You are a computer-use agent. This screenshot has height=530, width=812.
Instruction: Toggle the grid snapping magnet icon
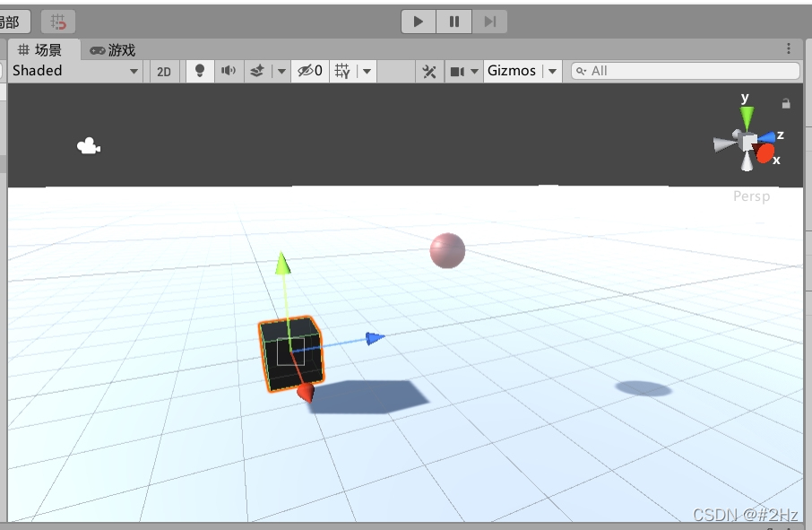(x=58, y=22)
